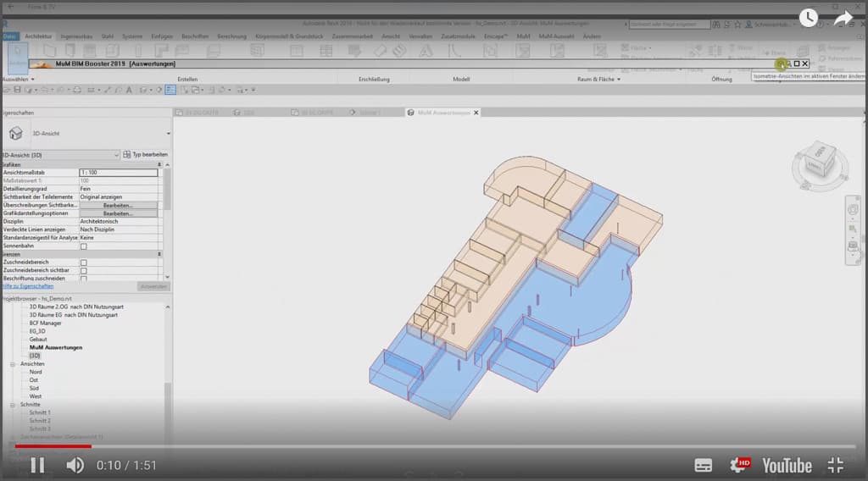
Task: Click the 3D-Ansicht house type icon
Action: [15, 133]
